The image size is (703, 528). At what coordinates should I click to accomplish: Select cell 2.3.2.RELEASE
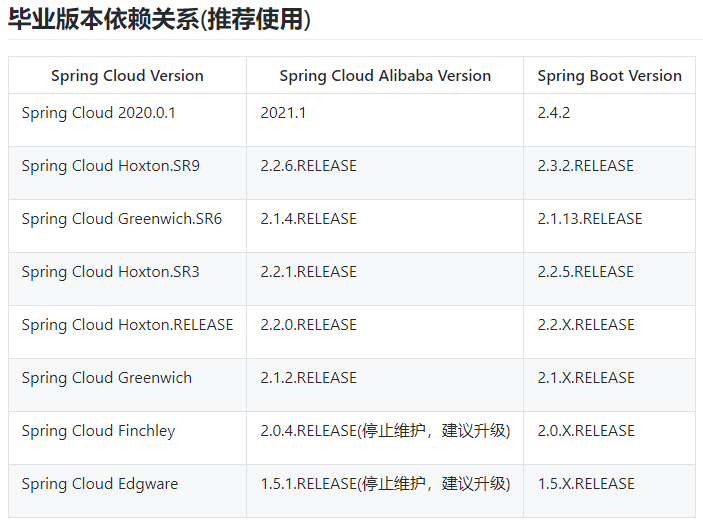tap(609, 173)
